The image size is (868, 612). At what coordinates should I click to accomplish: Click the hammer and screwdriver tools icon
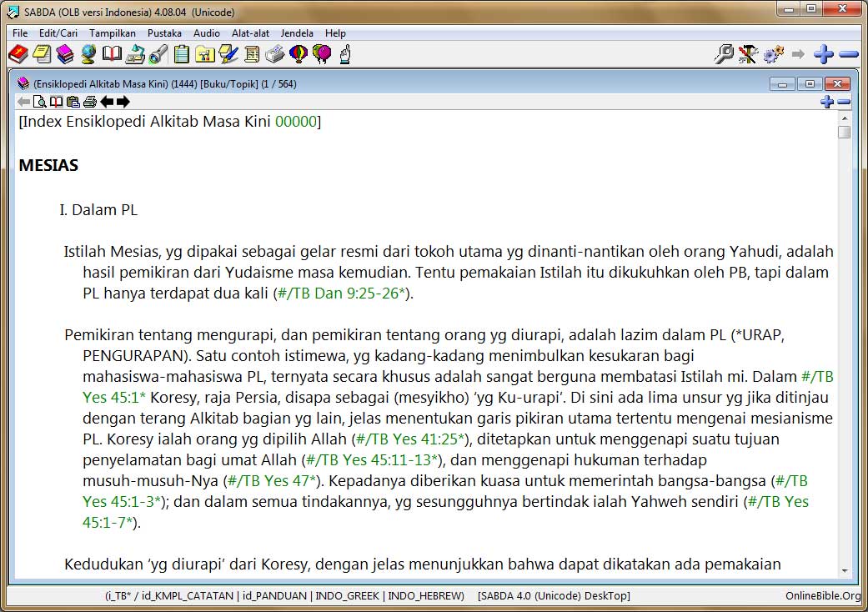[x=749, y=54]
